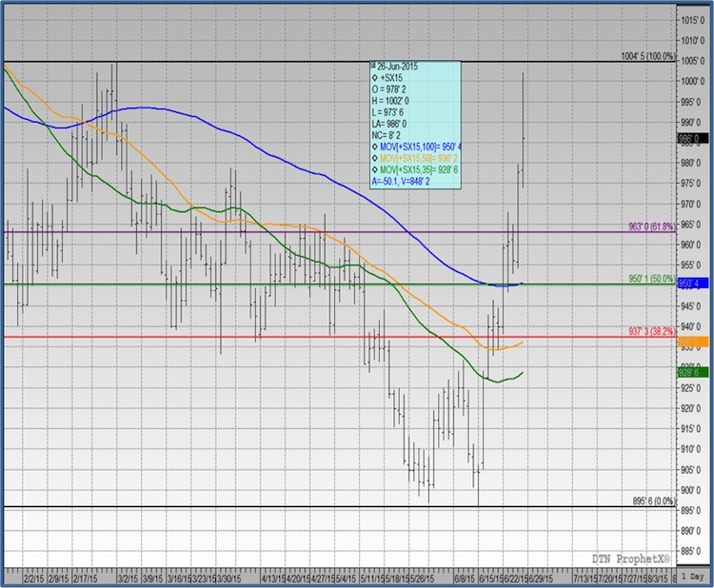Click the 3/2/15 date on the time axis

[x=128, y=578]
